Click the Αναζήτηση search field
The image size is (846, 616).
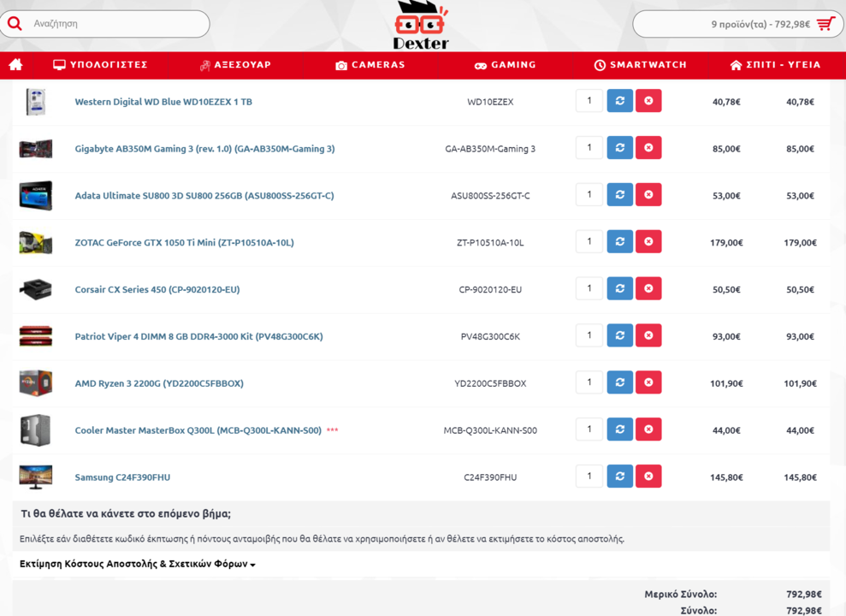(x=104, y=24)
